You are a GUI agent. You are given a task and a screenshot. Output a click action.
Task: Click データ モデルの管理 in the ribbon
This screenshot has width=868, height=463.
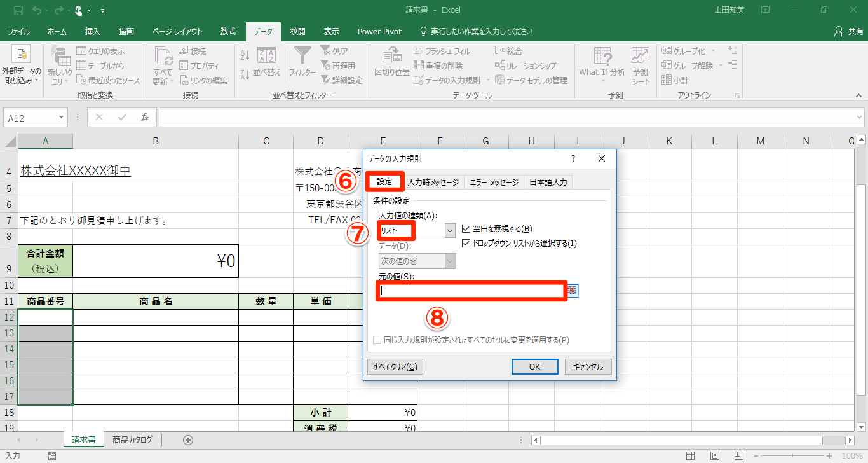coord(531,80)
